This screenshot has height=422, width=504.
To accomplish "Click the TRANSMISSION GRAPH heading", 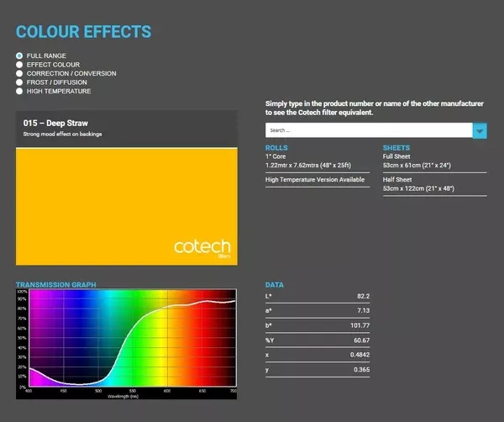I will point(56,285).
